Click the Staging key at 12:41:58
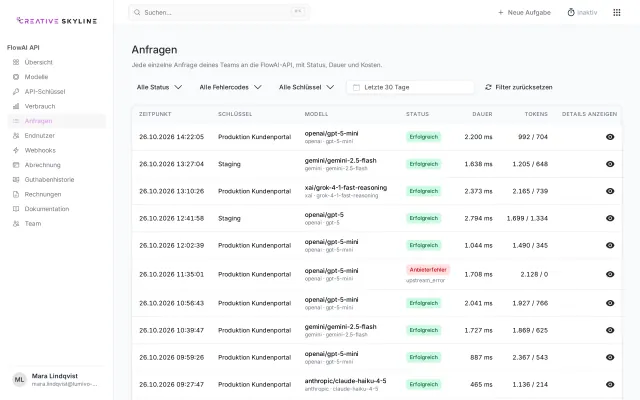This screenshot has height=400, width=640. click(x=229, y=218)
